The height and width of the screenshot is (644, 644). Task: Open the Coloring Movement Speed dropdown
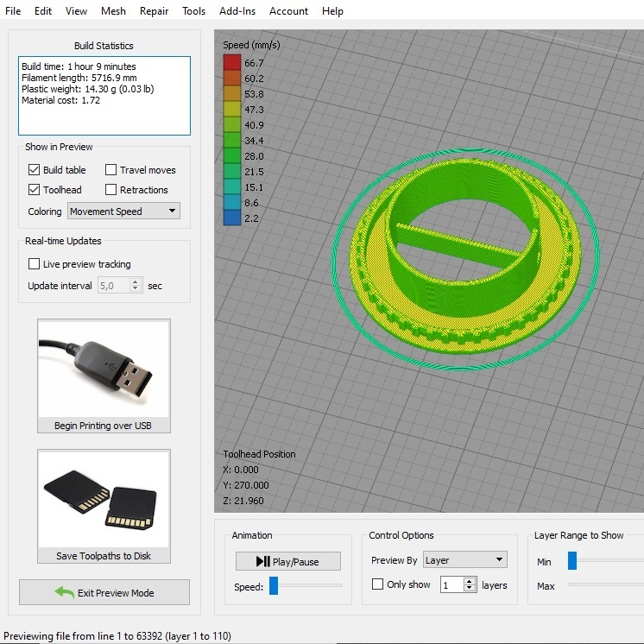tap(123, 212)
